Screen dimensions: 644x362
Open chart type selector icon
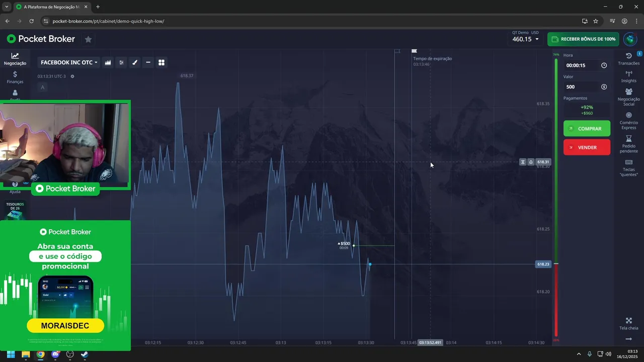(108, 62)
